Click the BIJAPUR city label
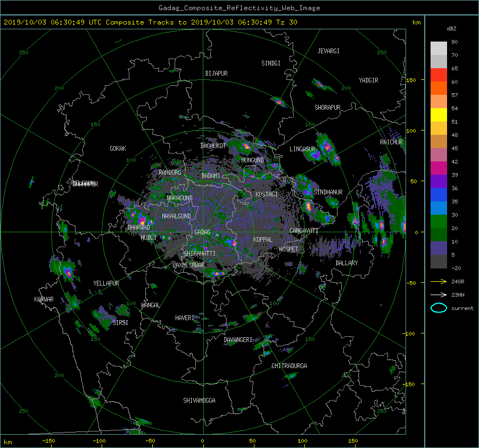Screen dimensions: 479x448 click(x=216, y=74)
